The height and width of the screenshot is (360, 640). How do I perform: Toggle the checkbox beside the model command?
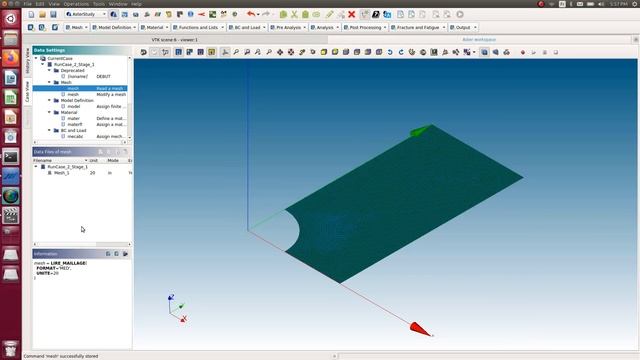point(63,106)
